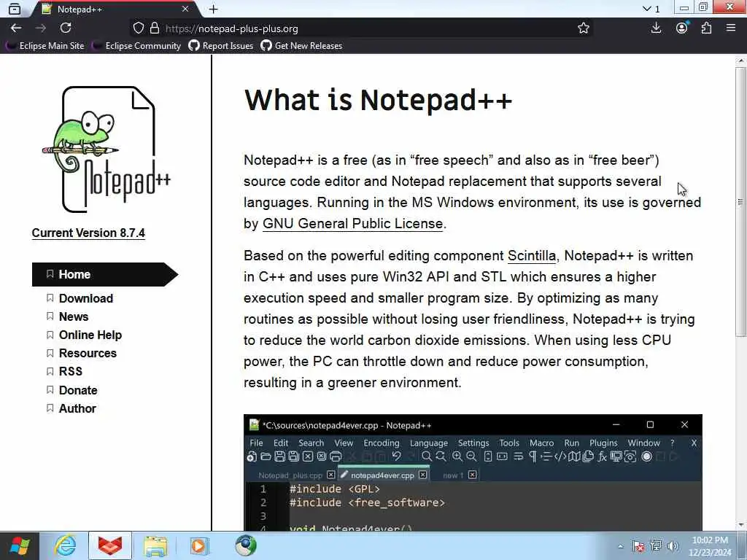Close the Notepad++ browser tab
Image resolution: width=747 pixels, height=560 pixels.
click(x=185, y=9)
